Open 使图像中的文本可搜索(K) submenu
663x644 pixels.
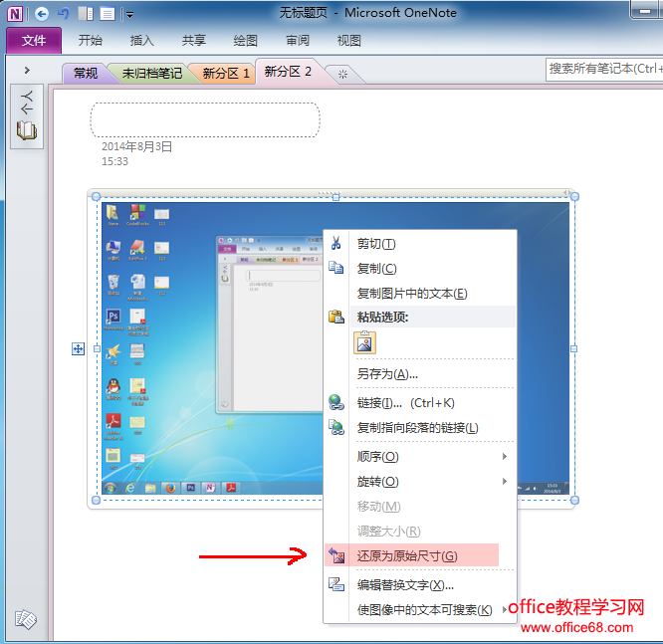(x=420, y=610)
